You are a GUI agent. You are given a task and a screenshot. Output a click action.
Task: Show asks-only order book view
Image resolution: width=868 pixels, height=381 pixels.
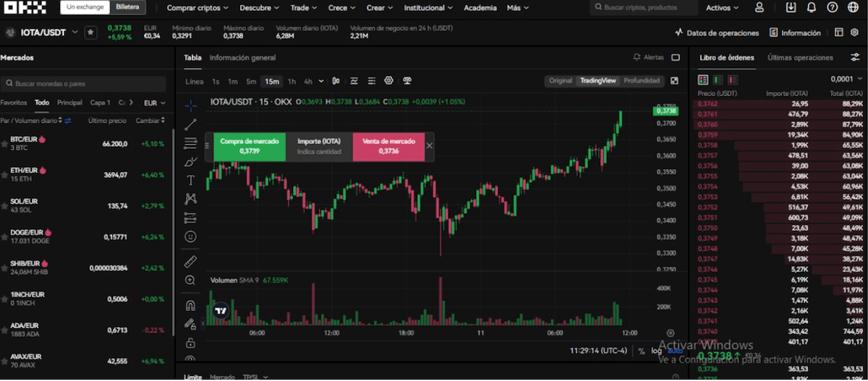tap(732, 80)
